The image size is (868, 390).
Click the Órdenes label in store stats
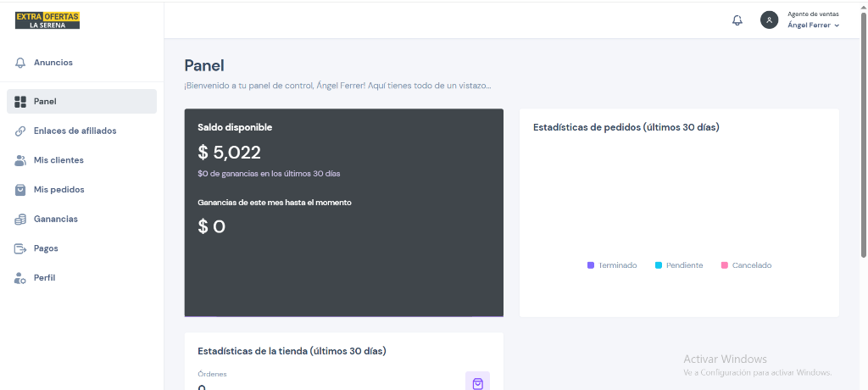point(212,374)
